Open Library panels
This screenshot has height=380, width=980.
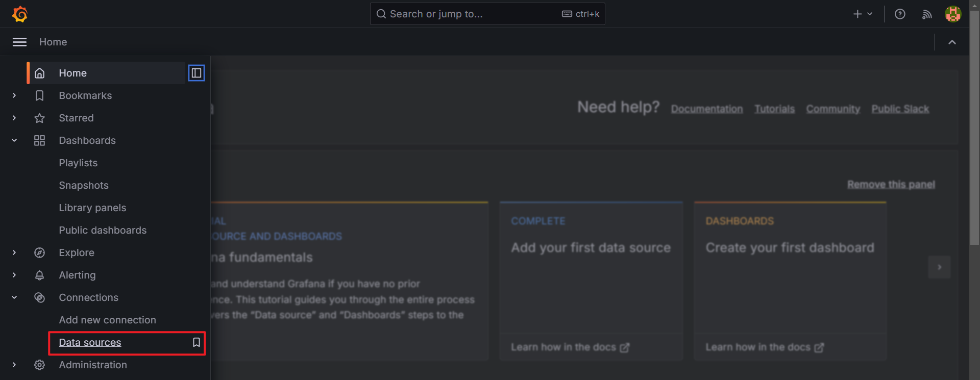click(92, 208)
